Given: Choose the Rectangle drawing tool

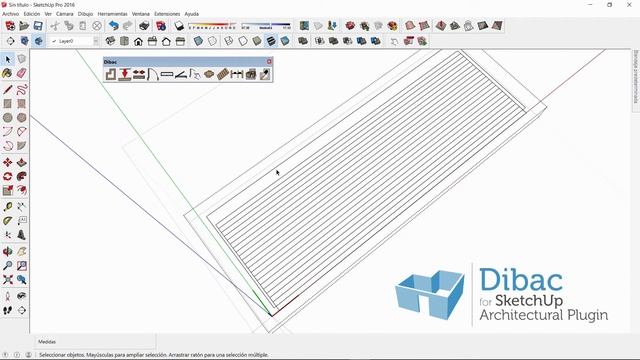Looking at the screenshot, I should tap(8, 104).
